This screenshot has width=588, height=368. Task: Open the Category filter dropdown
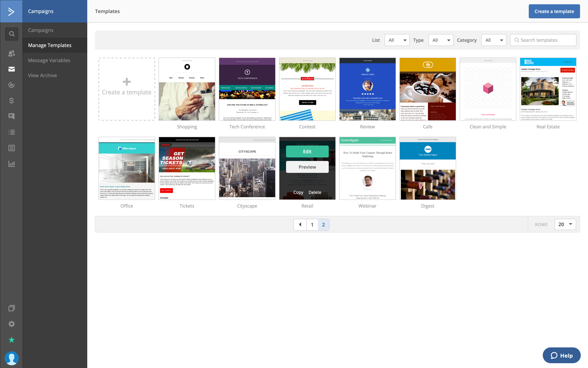click(494, 40)
